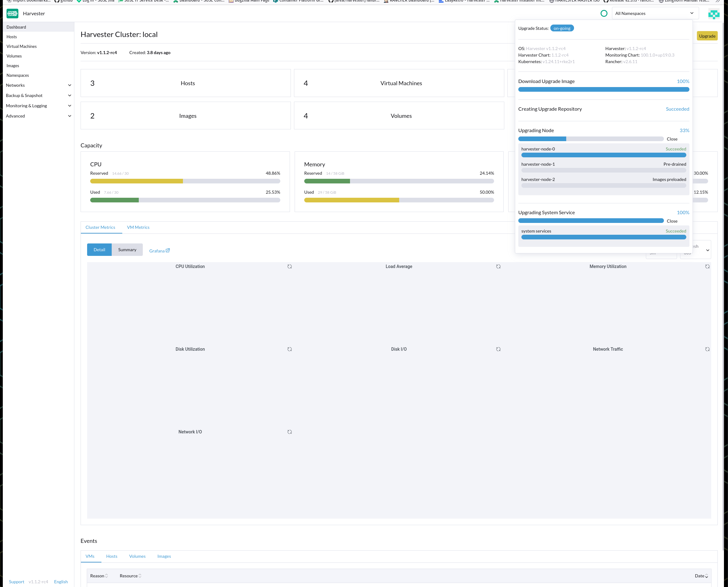Screen dimensions: 728x587
Task: Select the Detail metrics view
Action: coord(99,250)
